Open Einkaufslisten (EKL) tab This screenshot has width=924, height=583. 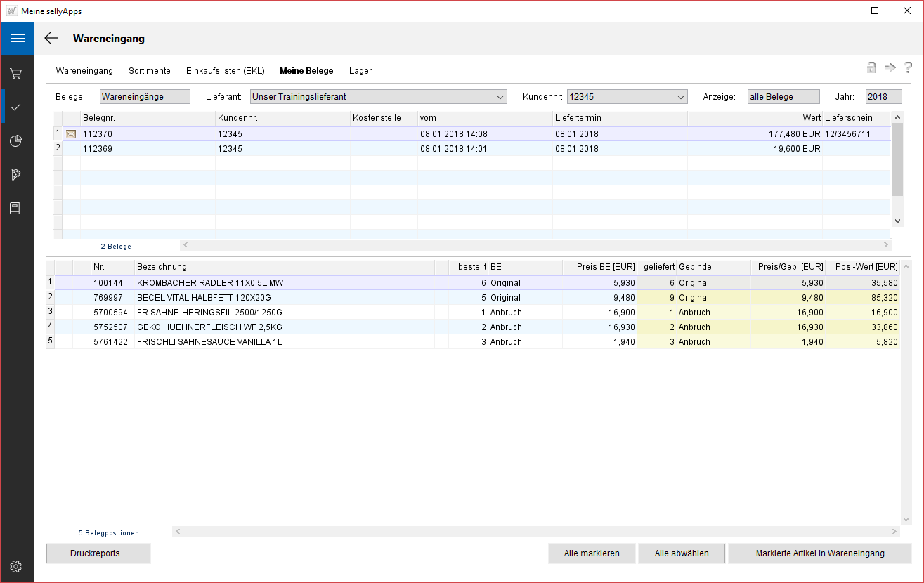point(225,71)
